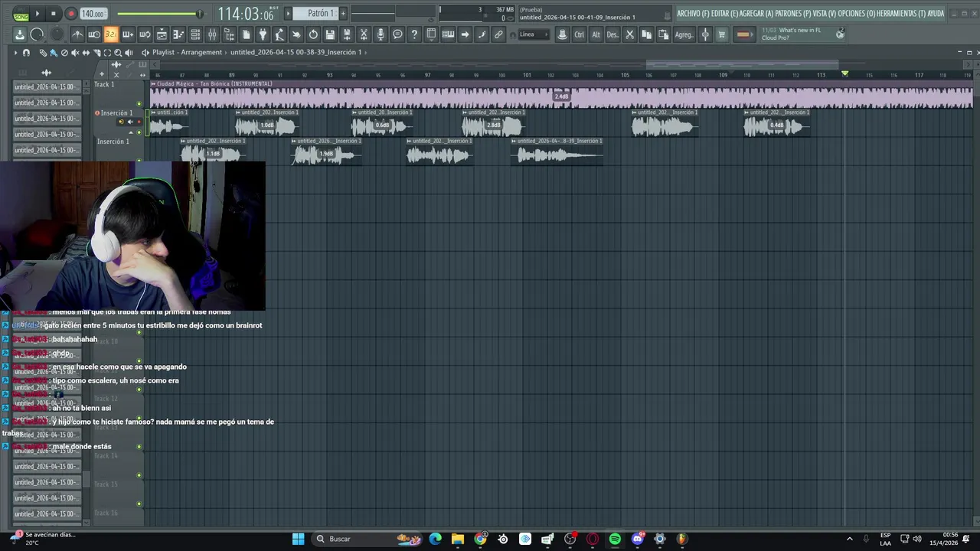980x551 pixels.
Task: Click the Paste shortcut icon
Action: pyautogui.click(x=664, y=34)
